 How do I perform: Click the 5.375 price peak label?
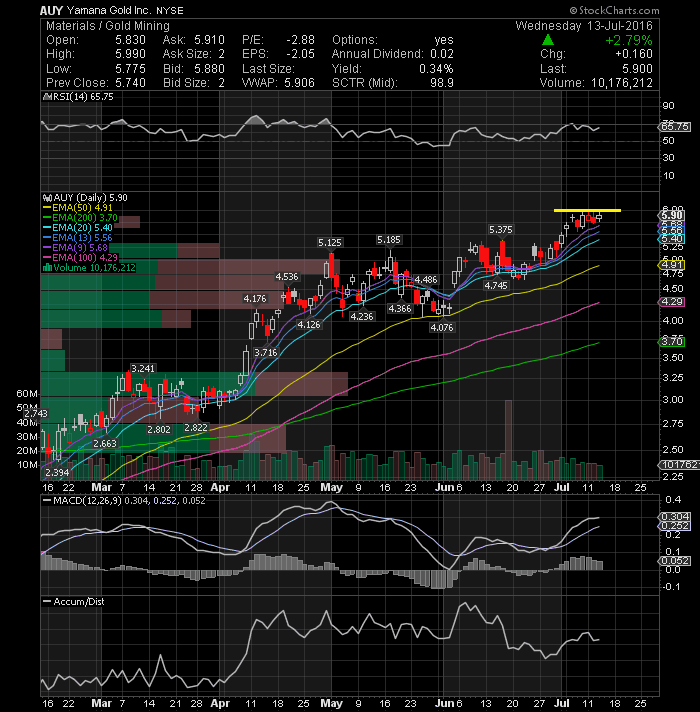(500, 229)
